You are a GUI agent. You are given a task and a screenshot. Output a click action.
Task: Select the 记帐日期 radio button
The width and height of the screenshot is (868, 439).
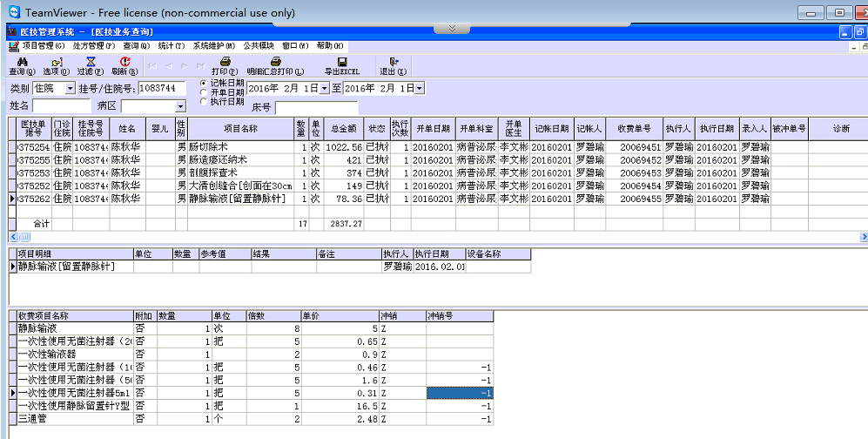pos(204,83)
